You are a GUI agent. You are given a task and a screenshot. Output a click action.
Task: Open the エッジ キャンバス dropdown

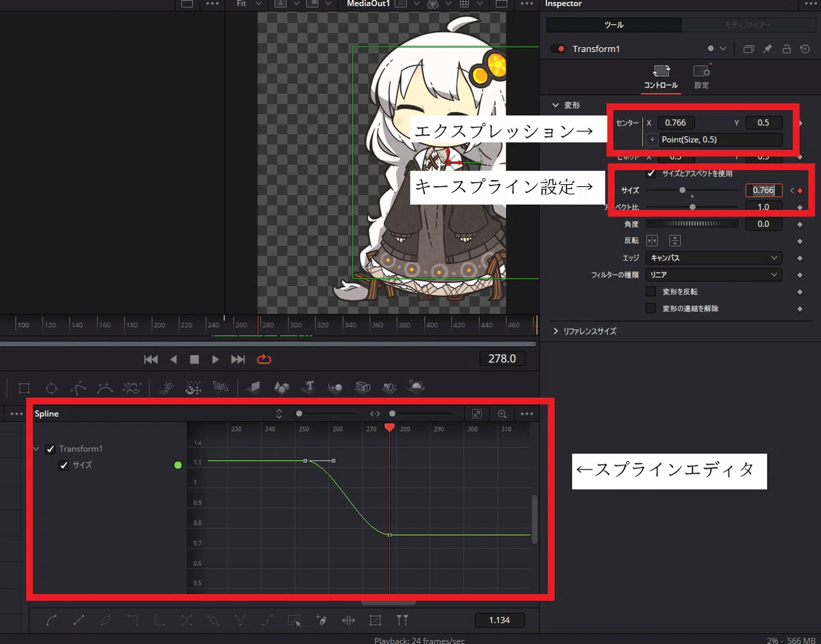click(x=714, y=258)
